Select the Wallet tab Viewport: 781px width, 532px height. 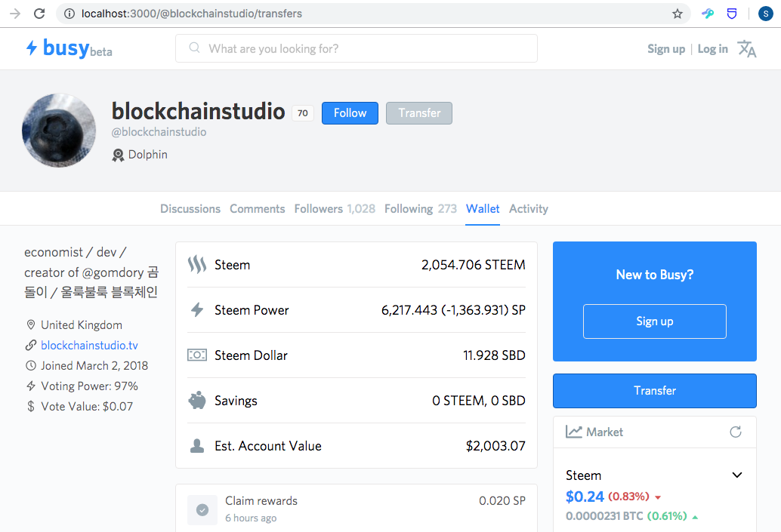[x=483, y=208]
